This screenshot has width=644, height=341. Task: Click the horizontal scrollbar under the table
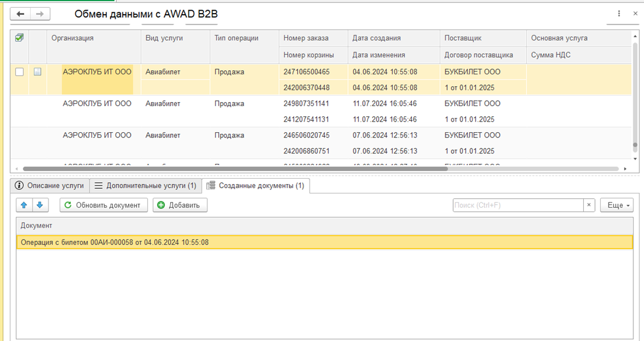(236, 169)
